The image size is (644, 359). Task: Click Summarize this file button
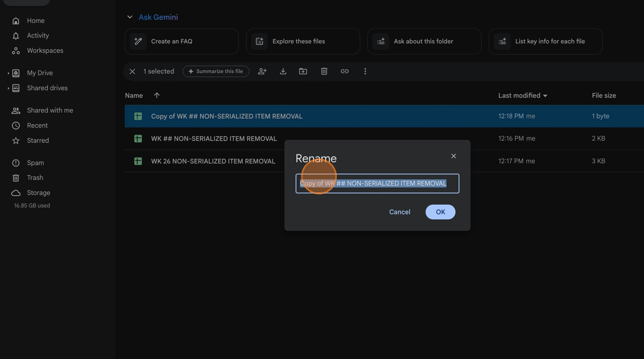pyautogui.click(x=216, y=71)
